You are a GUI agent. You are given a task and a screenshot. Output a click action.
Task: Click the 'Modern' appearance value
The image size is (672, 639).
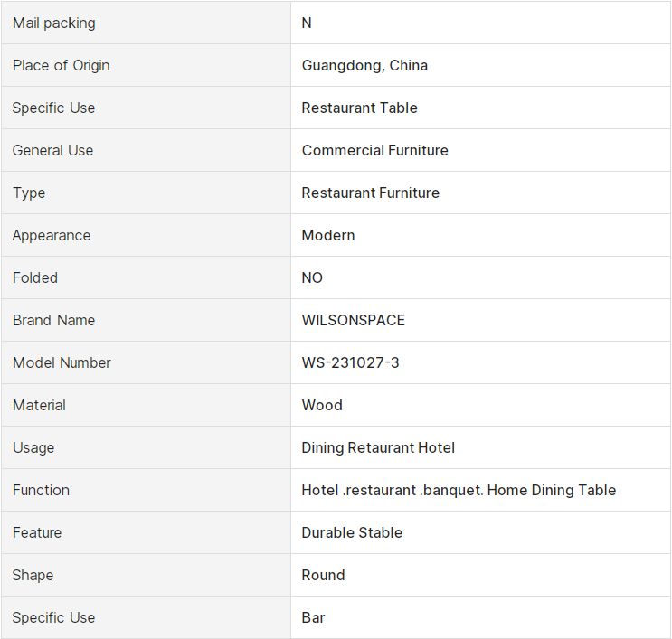tap(328, 235)
